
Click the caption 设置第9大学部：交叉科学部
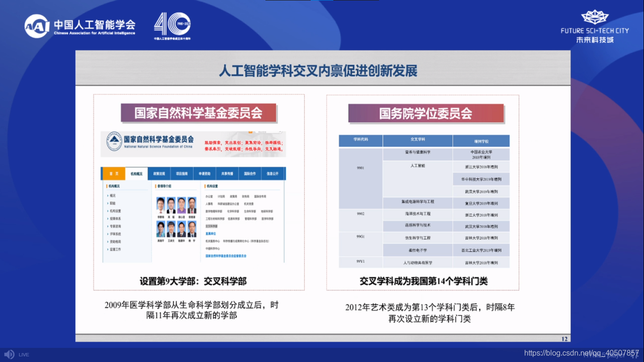pyautogui.click(x=193, y=281)
